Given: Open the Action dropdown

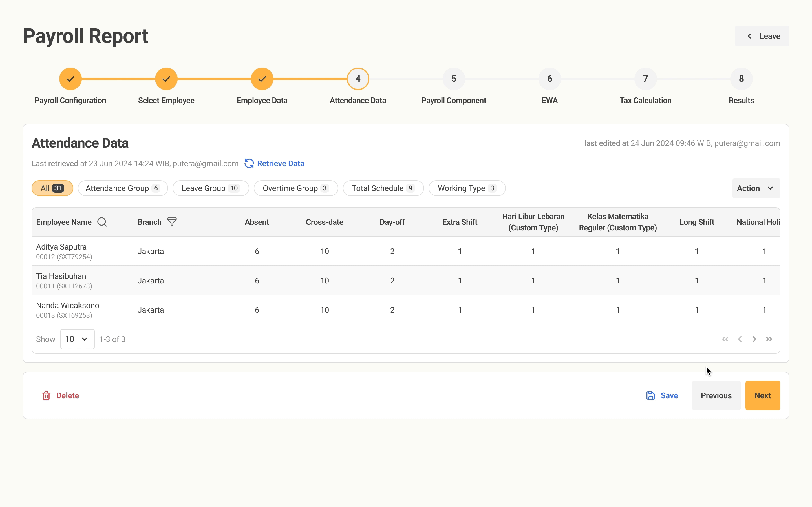Looking at the screenshot, I should 756,188.
